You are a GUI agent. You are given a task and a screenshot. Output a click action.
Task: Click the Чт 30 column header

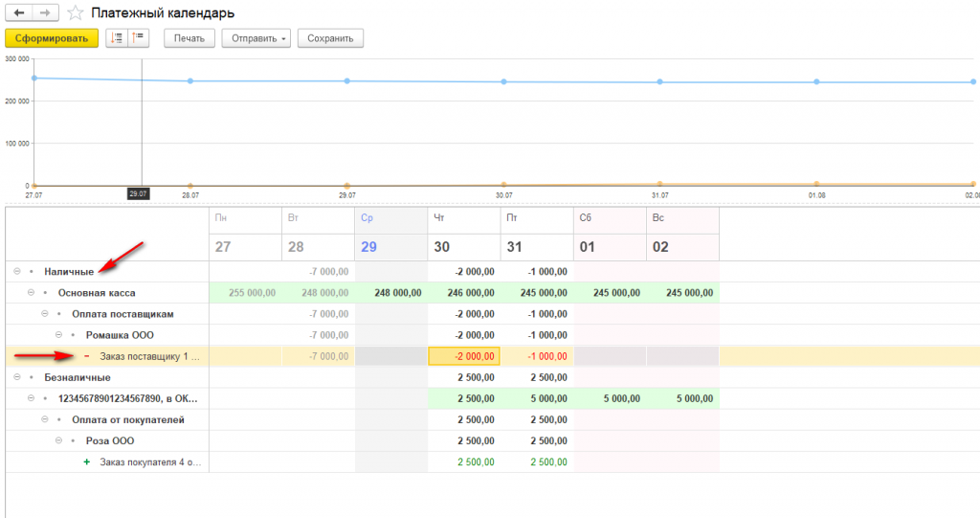point(464,234)
